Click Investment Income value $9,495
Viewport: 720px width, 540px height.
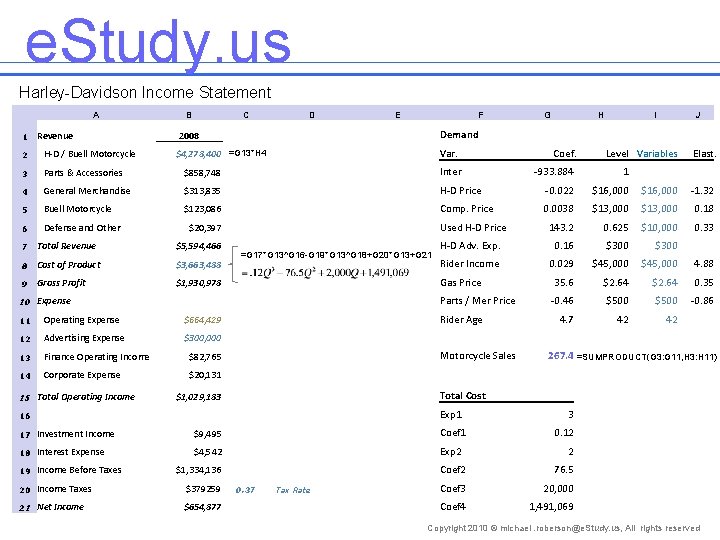pyautogui.click(x=208, y=434)
